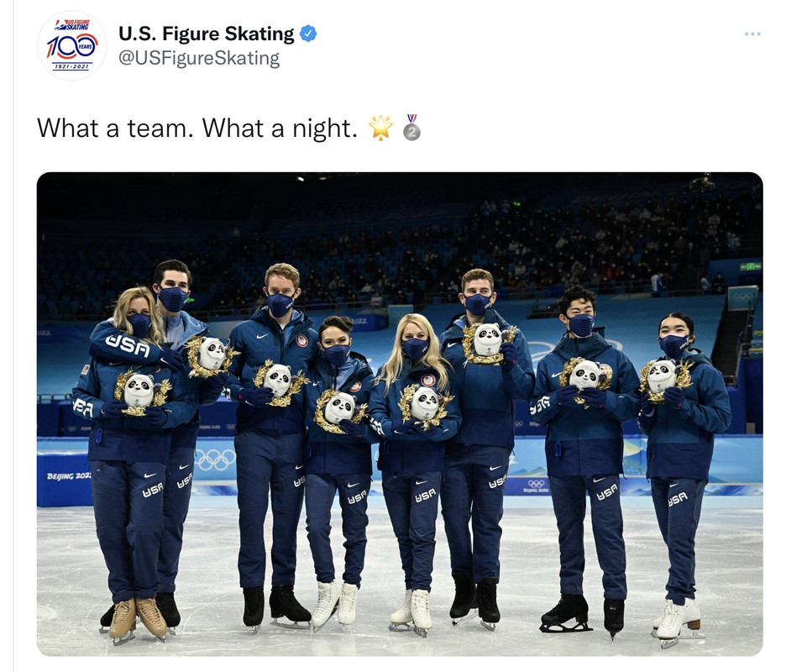Click the panda raised by the tall skater, third from right
The height and width of the screenshot is (672, 786).
488,342
